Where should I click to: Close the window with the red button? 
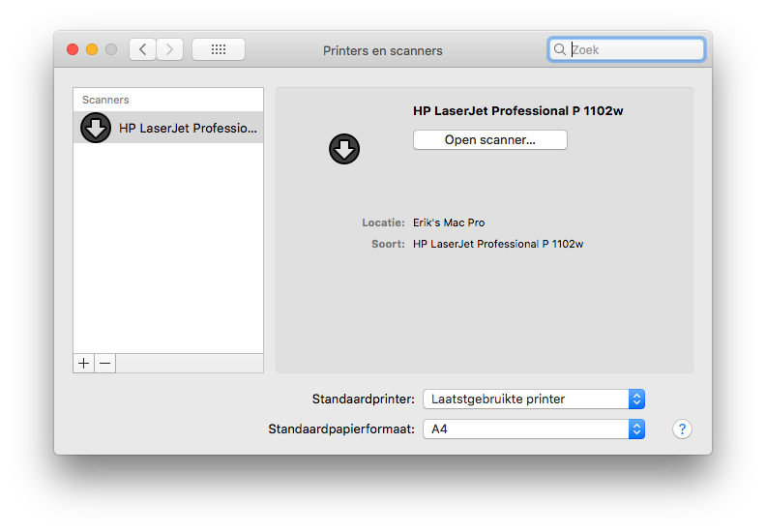(x=73, y=49)
